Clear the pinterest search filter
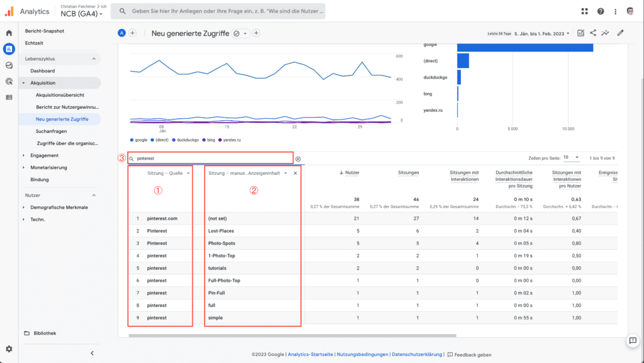The image size is (644, 363). [x=298, y=159]
